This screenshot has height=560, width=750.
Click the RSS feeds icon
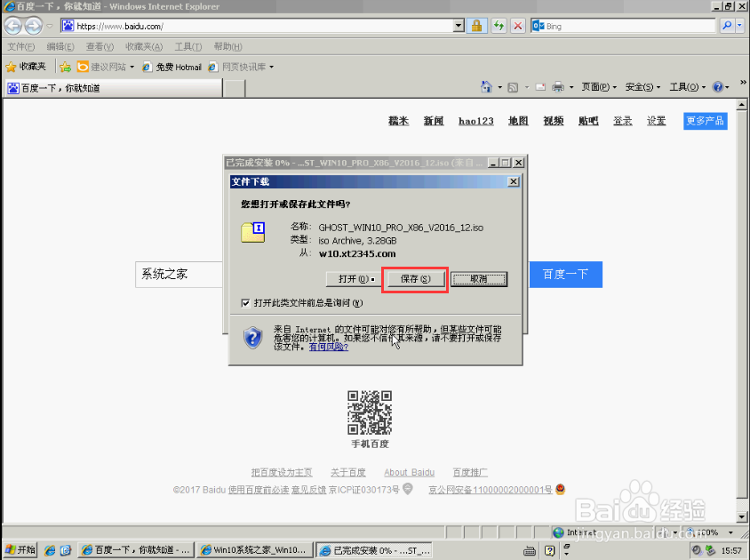click(513, 87)
